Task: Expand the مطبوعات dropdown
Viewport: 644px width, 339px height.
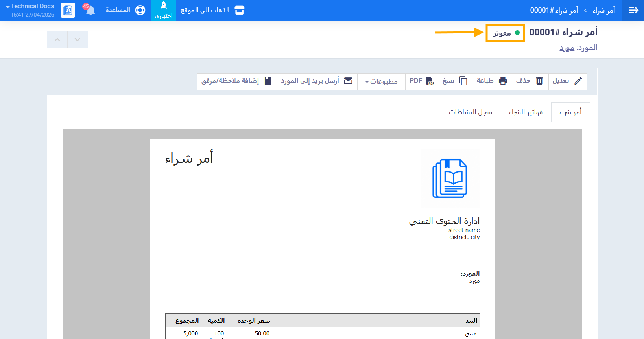Action: pyautogui.click(x=381, y=81)
